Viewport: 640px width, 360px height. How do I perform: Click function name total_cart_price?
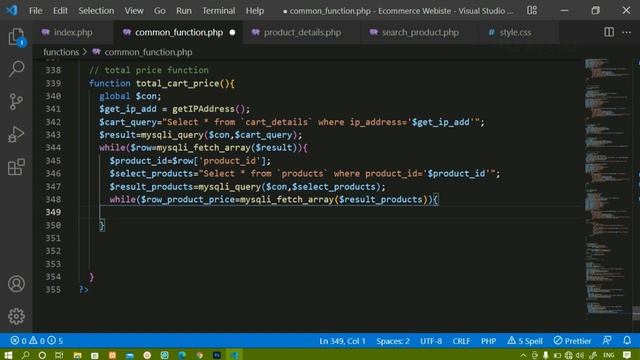177,83
